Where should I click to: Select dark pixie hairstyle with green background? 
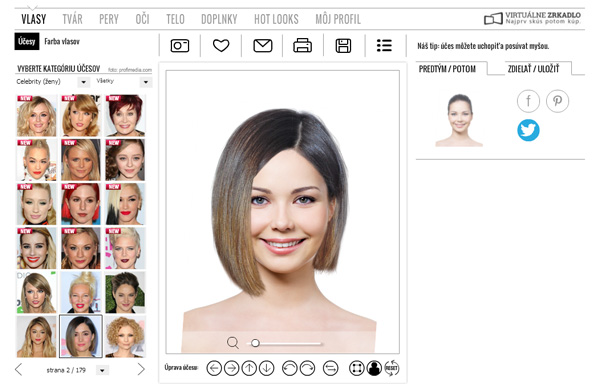click(125, 292)
